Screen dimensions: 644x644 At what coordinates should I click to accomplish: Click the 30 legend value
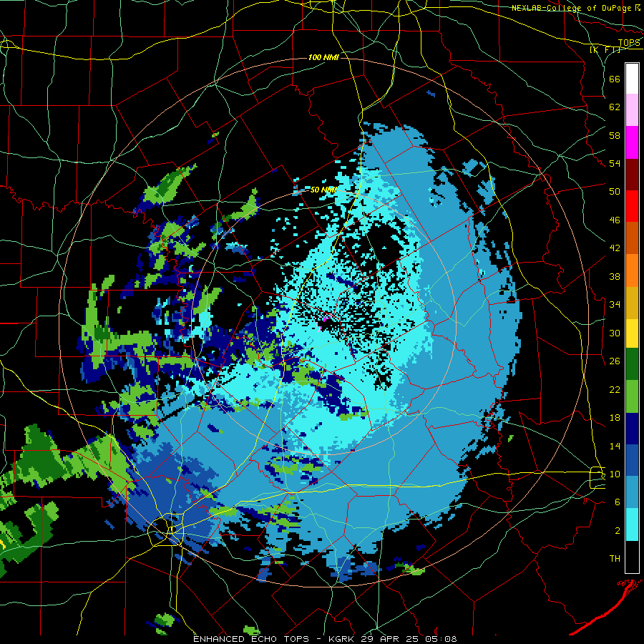point(615,333)
